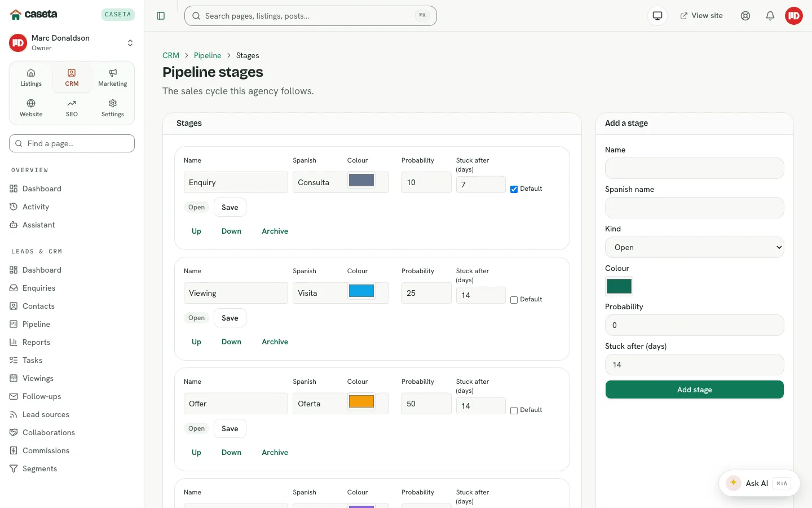This screenshot has width=812, height=508.
Task: Expand the Marc Donaldson account switcher
Action: pyautogui.click(x=72, y=43)
